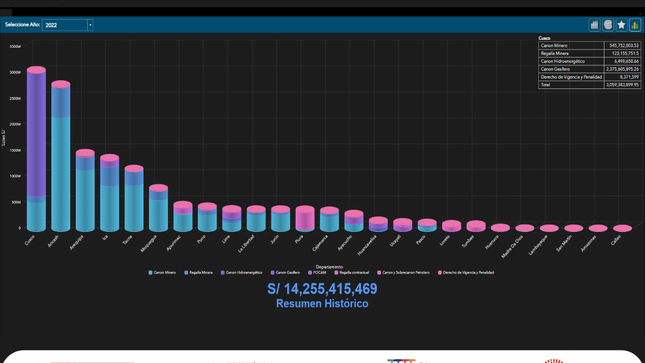Click the Puno bar in the chart

click(207, 217)
